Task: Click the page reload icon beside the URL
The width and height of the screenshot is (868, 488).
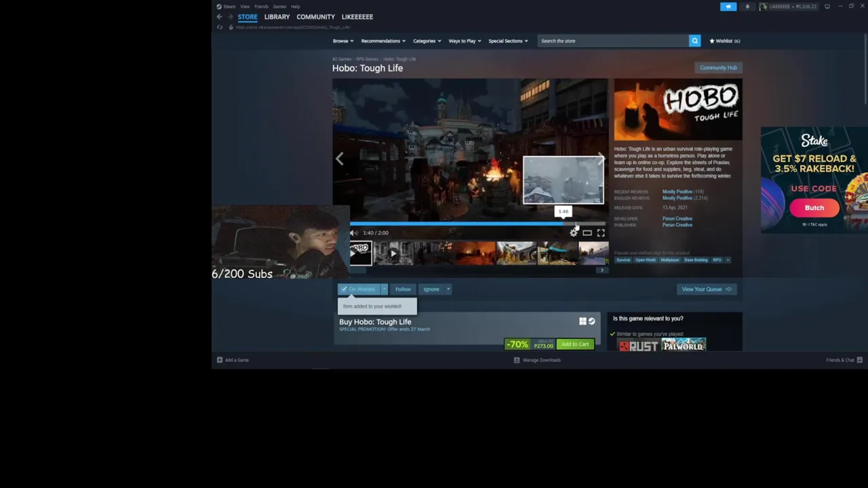Action: [219, 27]
